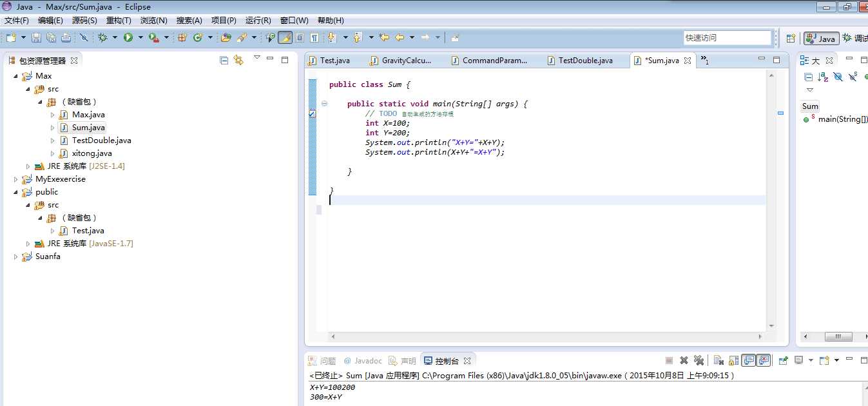Click Link with Editor in package explorer
Screen dimensions: 868x406
(238, 61)
